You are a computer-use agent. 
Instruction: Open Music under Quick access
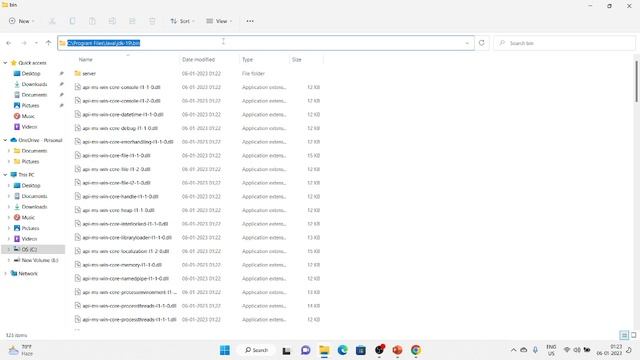coord(28,116)
